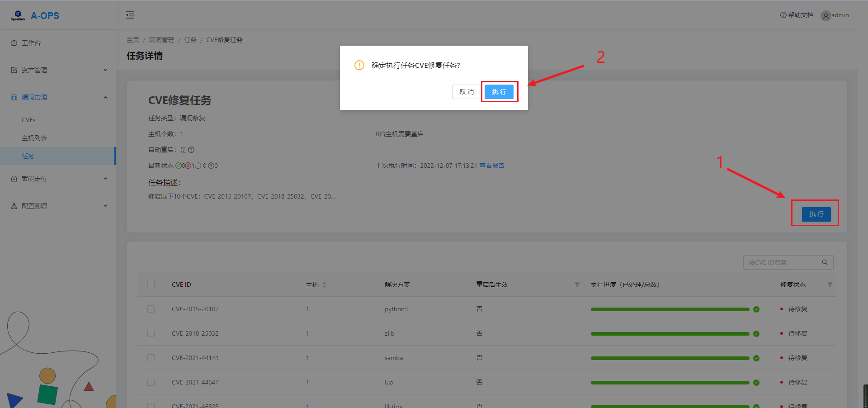Open the restart-effective column filter icon
The image size is (868, 408).
click(x=577, y=285)
